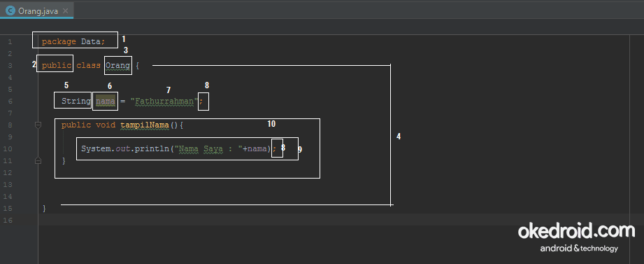
Task: Click line number 3 in the gutter
Action: tap(10, 65)
